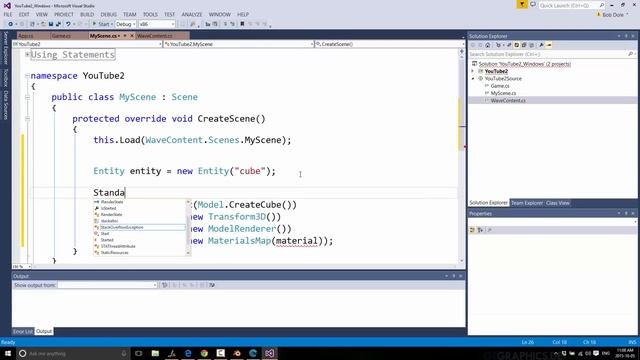Click the IntelliSense list scrollbar
Viewport: 640px width, 360px height.
point(188,227)
